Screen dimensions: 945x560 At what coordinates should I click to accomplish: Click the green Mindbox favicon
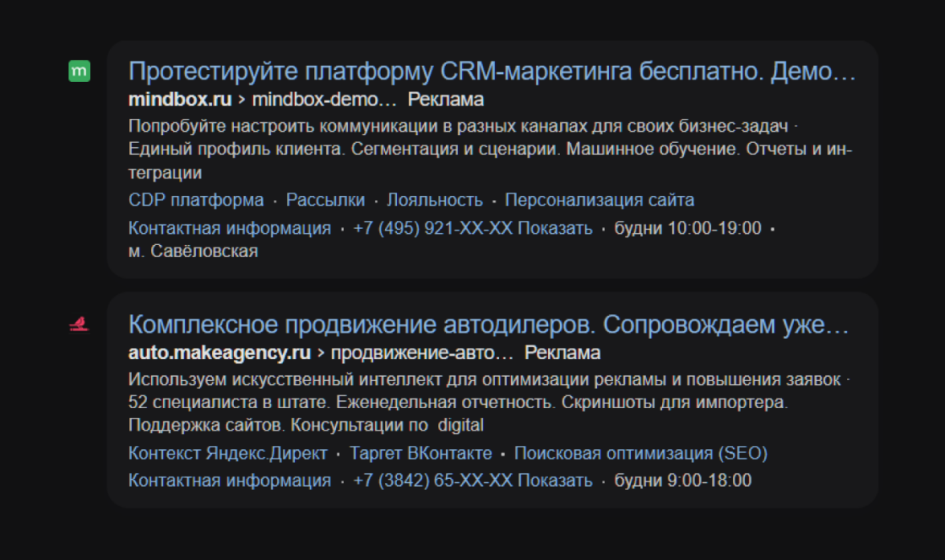coord(80,72)
